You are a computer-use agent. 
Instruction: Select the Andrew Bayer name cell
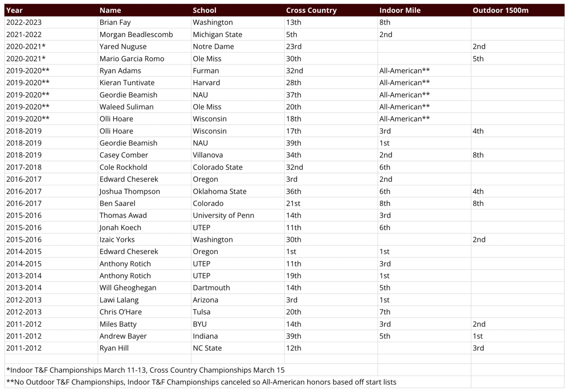point(144,336)
